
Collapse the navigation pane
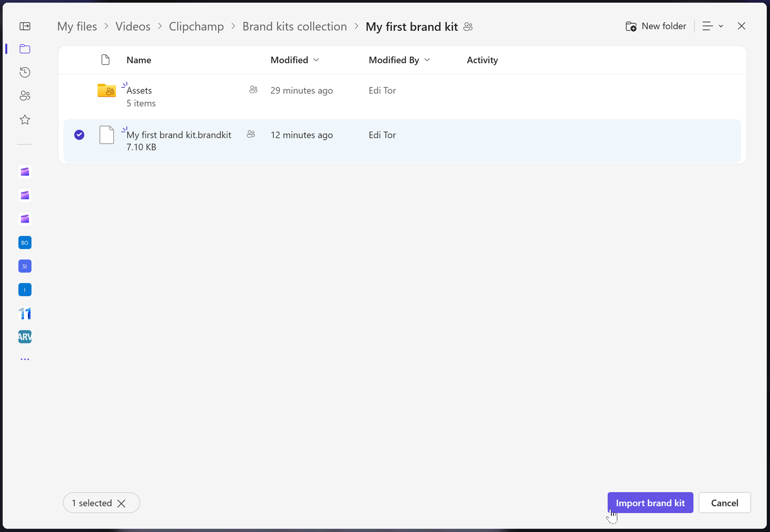pyautogui.click(x=25, y=26)
